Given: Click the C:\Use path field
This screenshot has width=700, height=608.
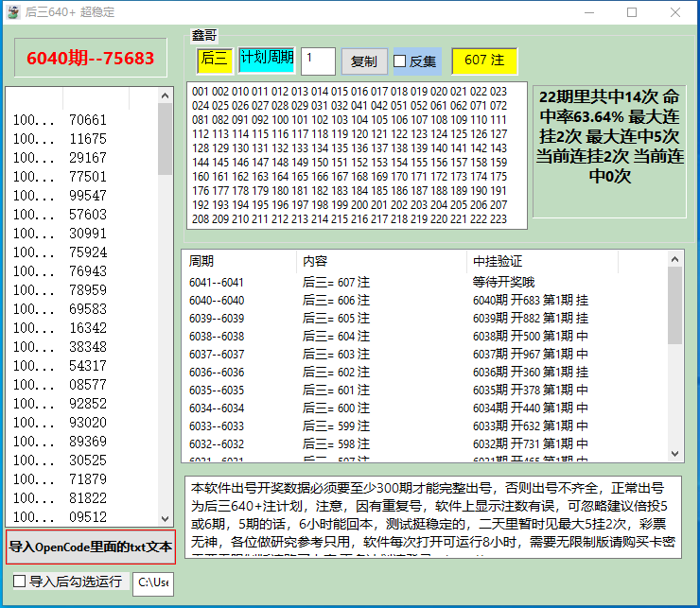Looking at the screenshot, I should (x=153, y=584).
